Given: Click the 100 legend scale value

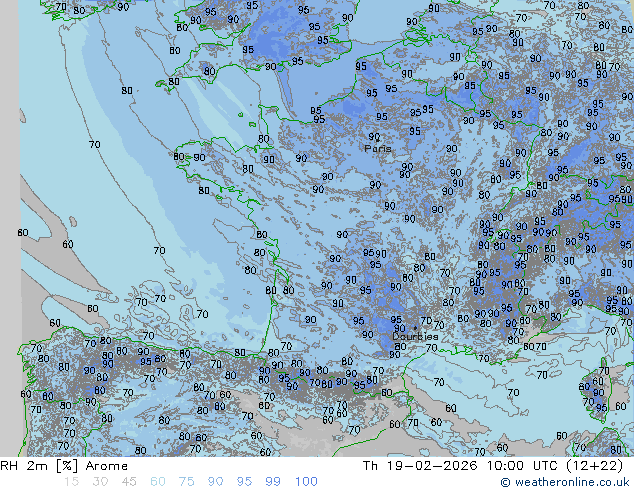Looking at the screenshot, I should [x=306, y=482].
